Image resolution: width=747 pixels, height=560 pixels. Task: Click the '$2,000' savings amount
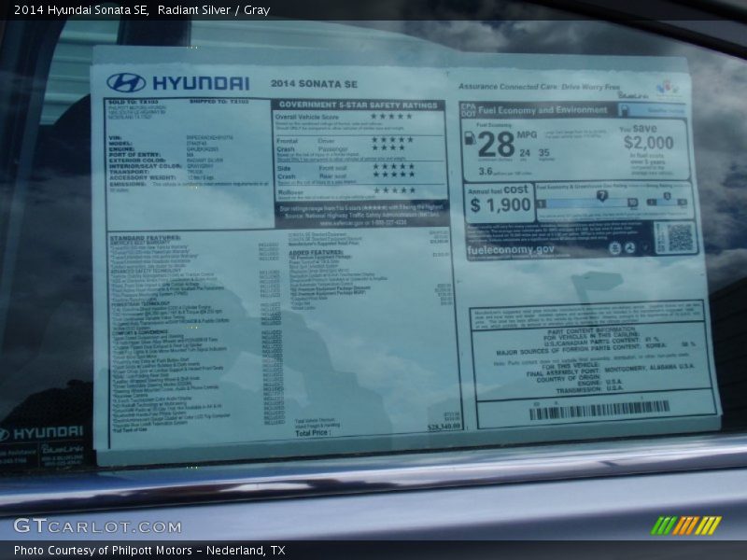tap(648, 143)
